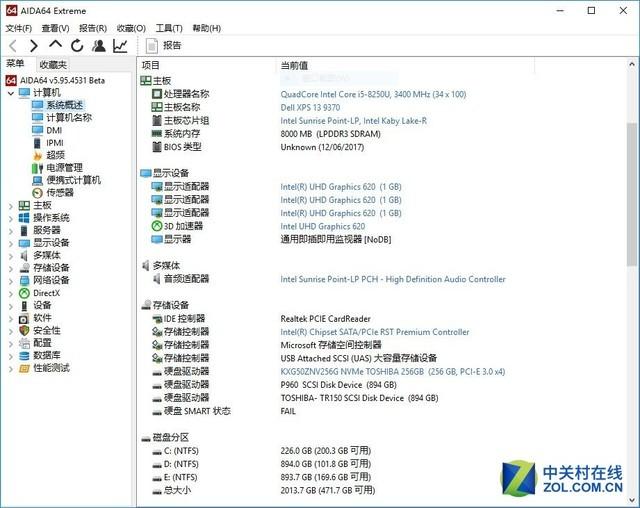This screenshot has height=508, width=640.
Task: Click the 操作系统 Windows logo icon
Action: coord(24,218)
